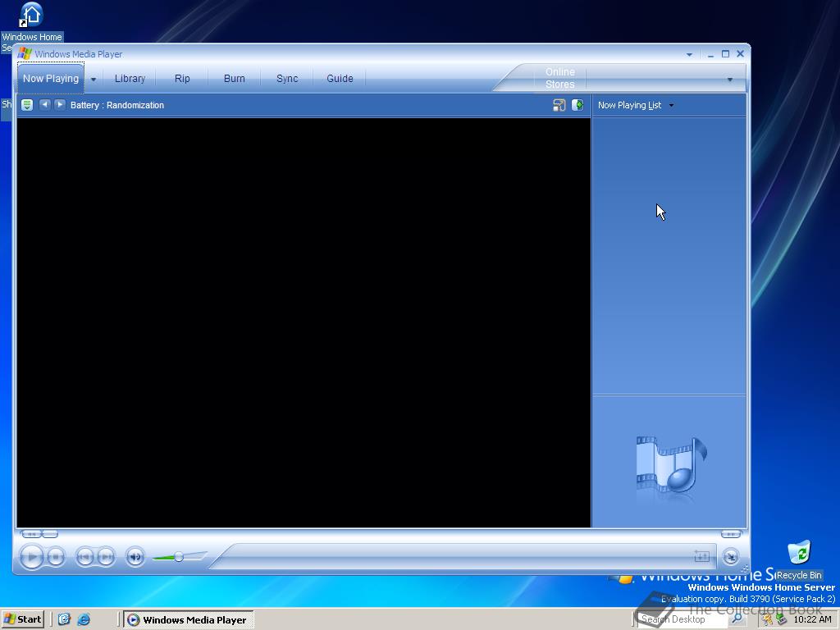
Task: Open the Guide tab
Action: pyautogui.click(x=340, y=78)
